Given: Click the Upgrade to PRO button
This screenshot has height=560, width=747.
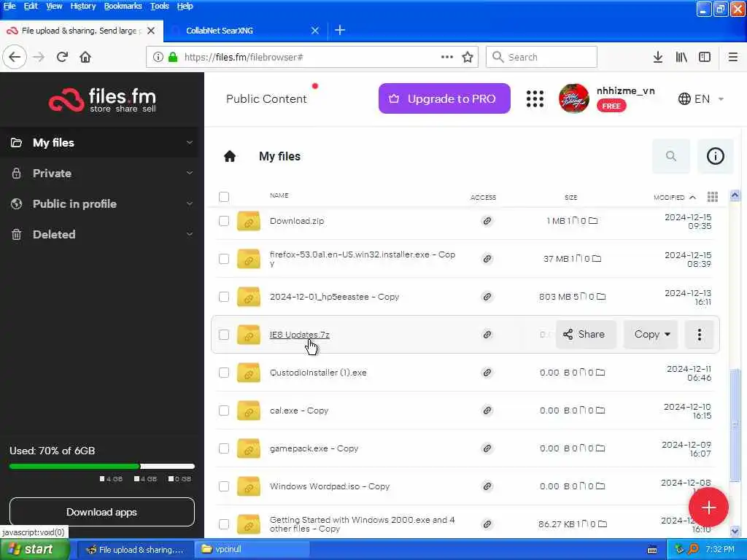Looking at the screenshot, I should pos(444,98).
